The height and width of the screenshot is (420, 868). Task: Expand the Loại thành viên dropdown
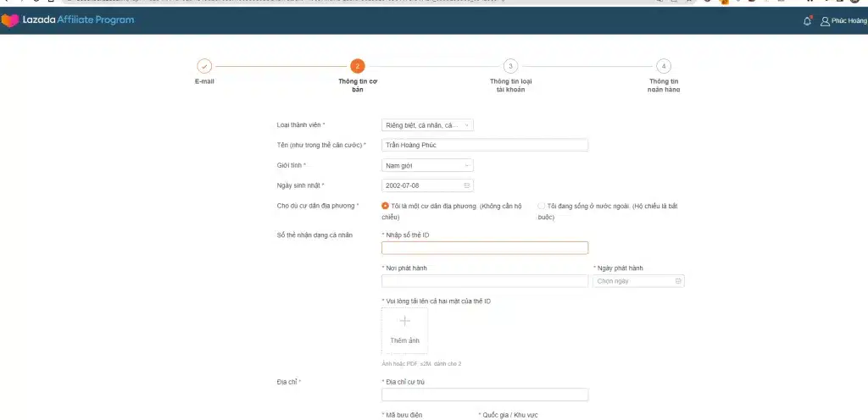[x=427, y=125]
